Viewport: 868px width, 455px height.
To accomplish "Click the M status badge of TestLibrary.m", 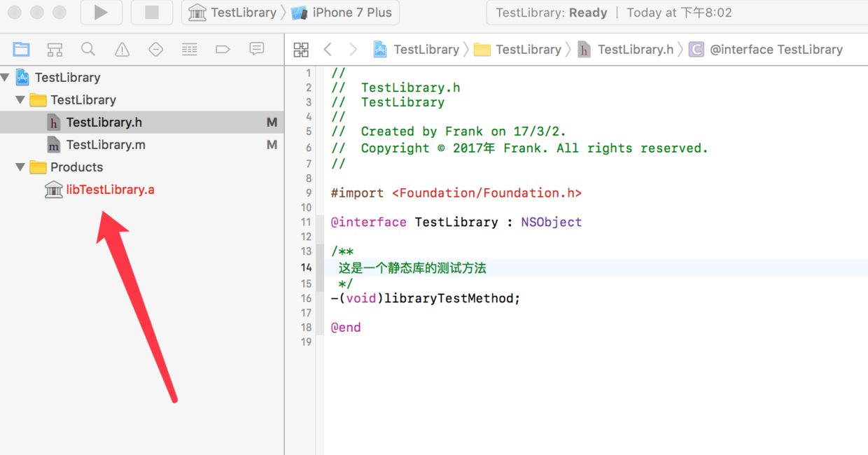I will 272,144.
